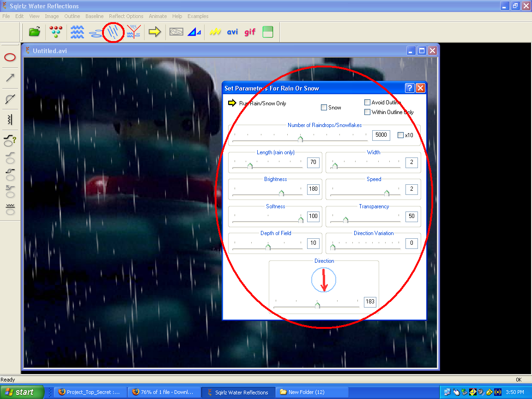This screenshot has height=399, width=532.
Task: Check the Avoid Outline option
Action: pyautogui.click(x=367, y=102)
